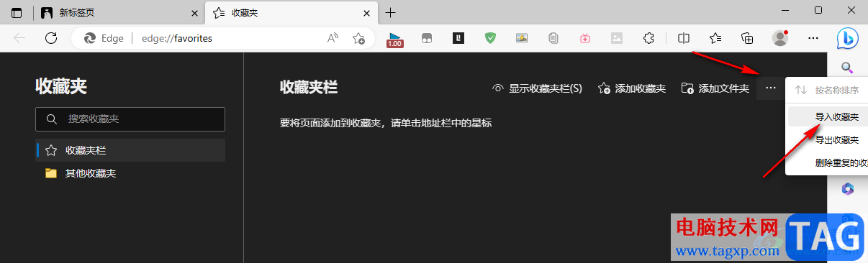Open the tab actions menu icon
868x263 pixels.
coord(17,12)
